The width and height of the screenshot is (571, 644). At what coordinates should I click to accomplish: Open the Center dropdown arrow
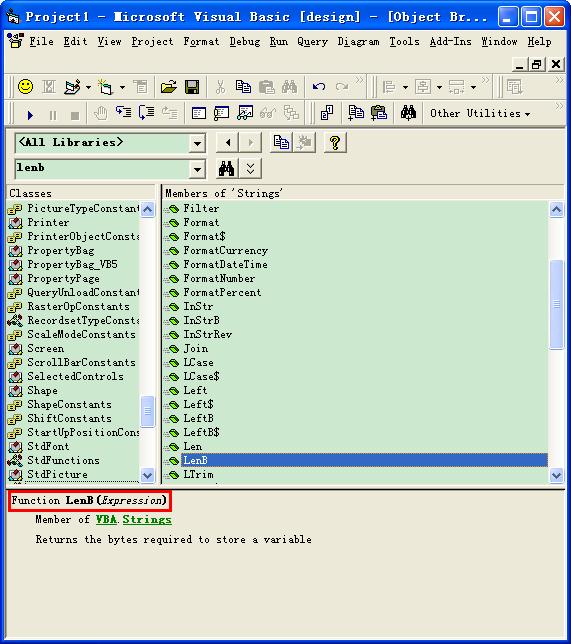click(x=439, y=87)
